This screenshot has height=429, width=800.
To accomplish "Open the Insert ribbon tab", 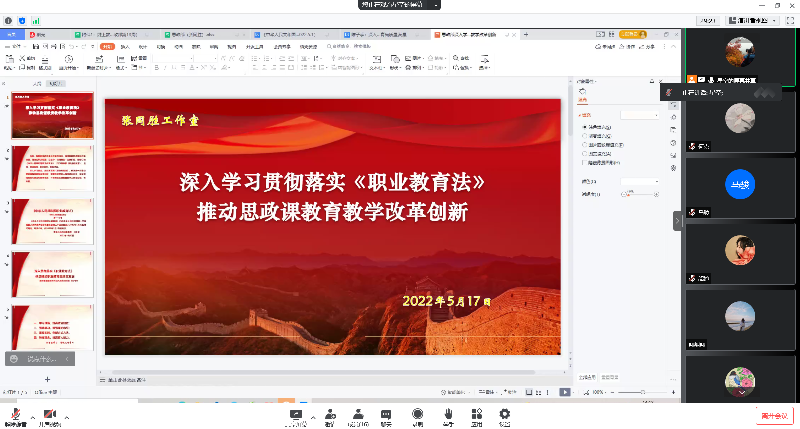I will (125, 47).
